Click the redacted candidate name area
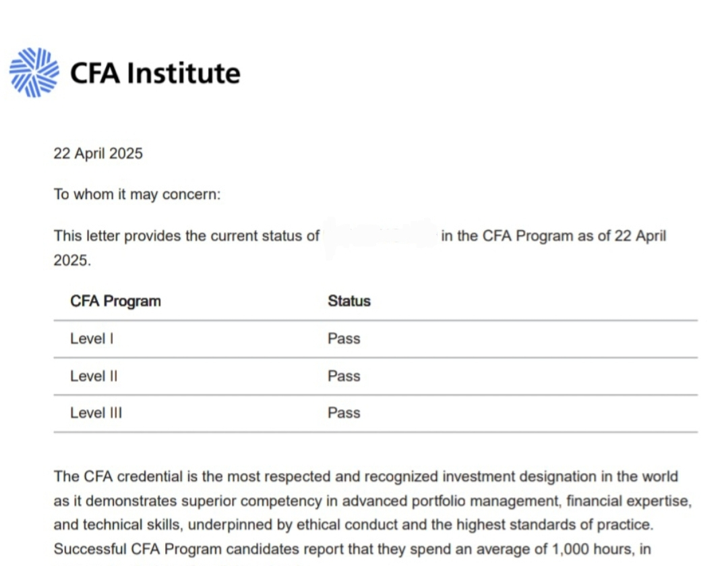 pos(381,235)
